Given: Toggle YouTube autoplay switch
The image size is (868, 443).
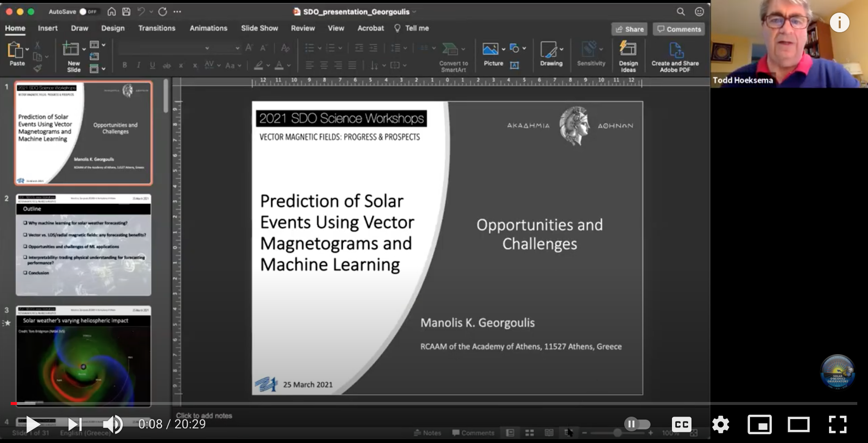Looking at the screenshot, I should pyautogui.click(x=637, y=424).
